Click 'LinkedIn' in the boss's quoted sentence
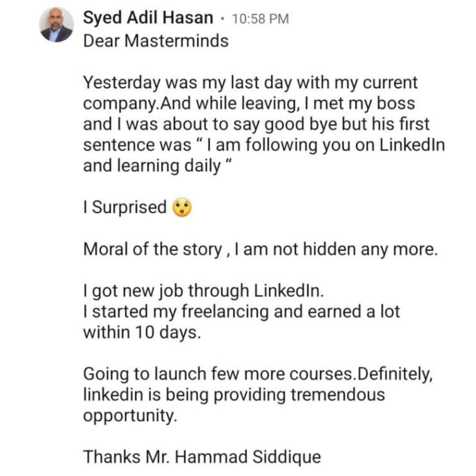 412,145
